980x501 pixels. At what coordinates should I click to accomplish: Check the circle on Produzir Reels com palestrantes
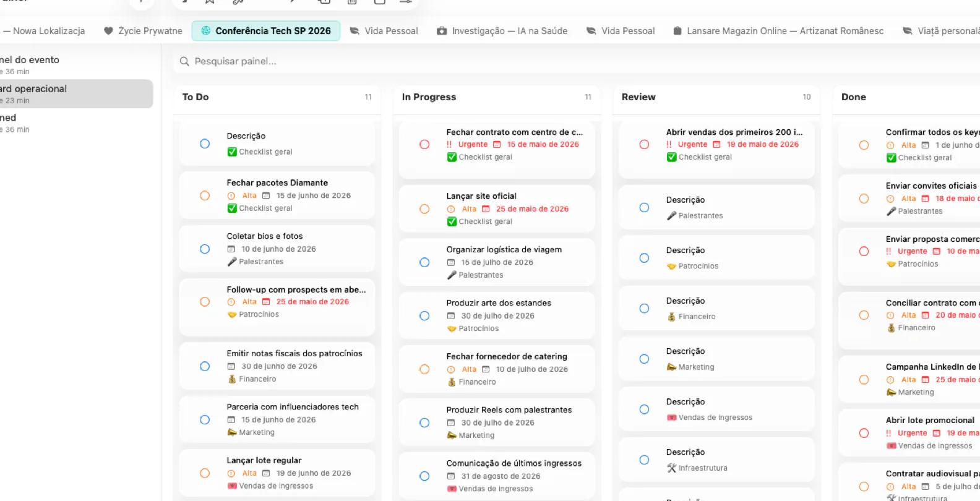[x=424, y=423]
